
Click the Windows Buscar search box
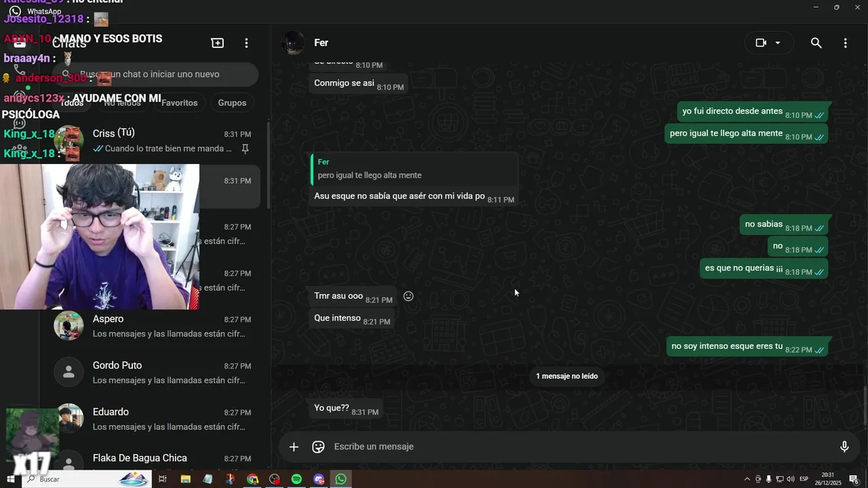[x=87, y=479]
